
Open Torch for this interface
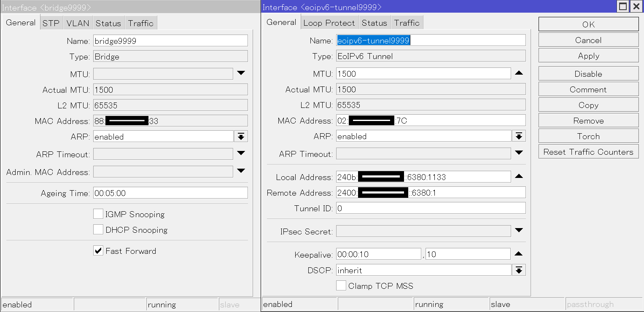(x=588, y=136)
